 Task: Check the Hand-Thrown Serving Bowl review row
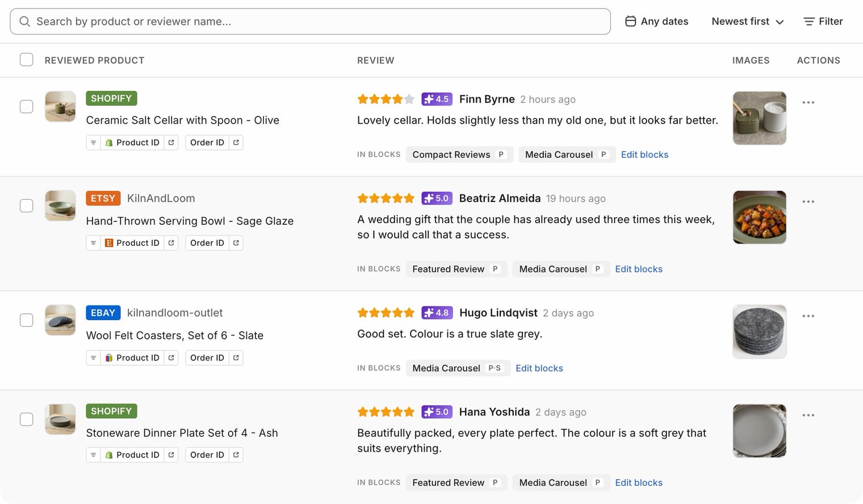coord(27,205)
